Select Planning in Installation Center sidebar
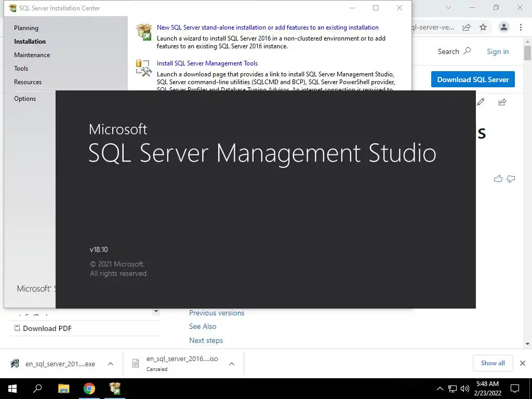Image resolution: width=532 pixels, height=399 pixels. click(x=26, y=28)
